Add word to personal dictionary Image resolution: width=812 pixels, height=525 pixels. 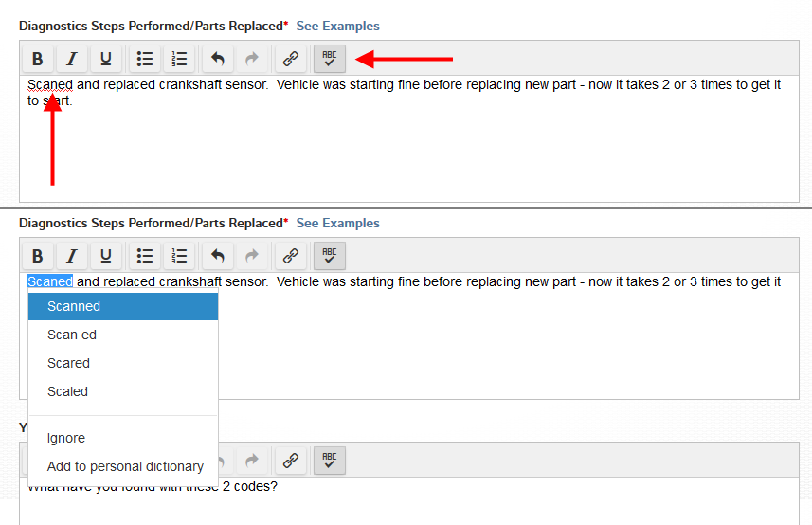click(x=125, y=466)
